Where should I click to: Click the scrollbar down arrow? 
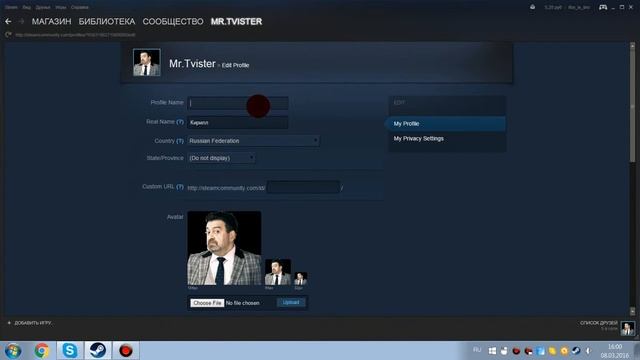pos(633,311)
